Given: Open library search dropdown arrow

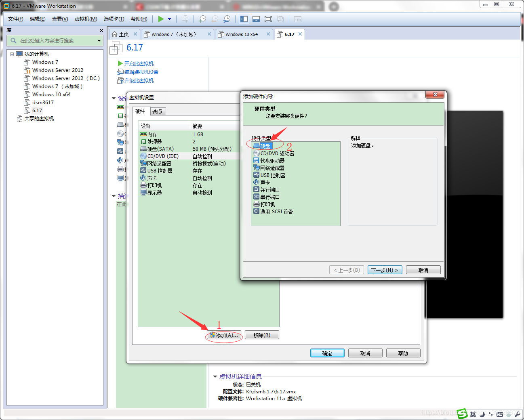Looking at the screenshot, I should coord(99,41).
